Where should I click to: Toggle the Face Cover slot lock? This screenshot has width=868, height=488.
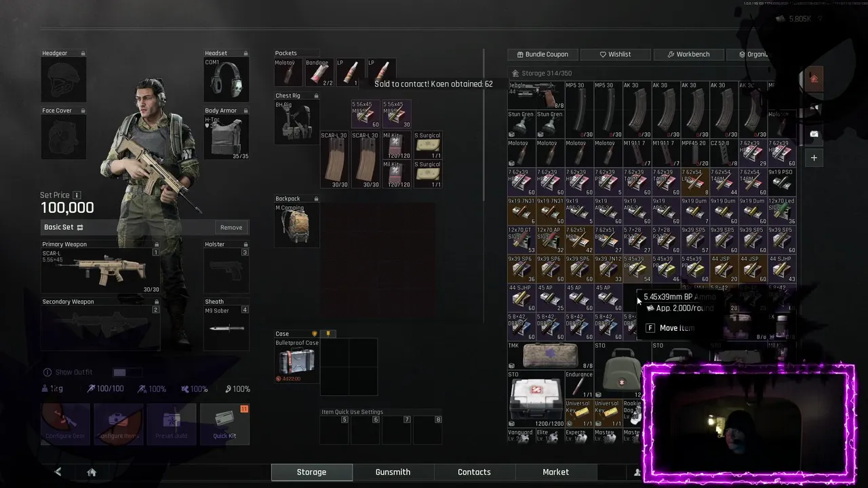pos(83,110)
